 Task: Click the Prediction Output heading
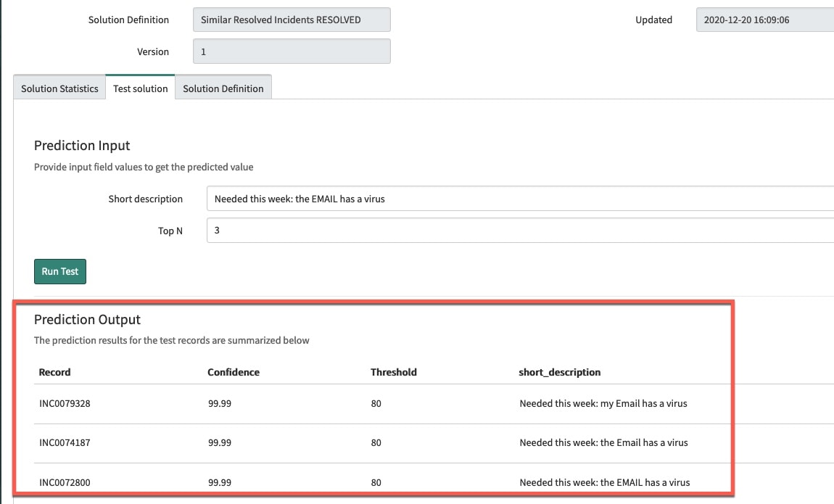point(87,319)
